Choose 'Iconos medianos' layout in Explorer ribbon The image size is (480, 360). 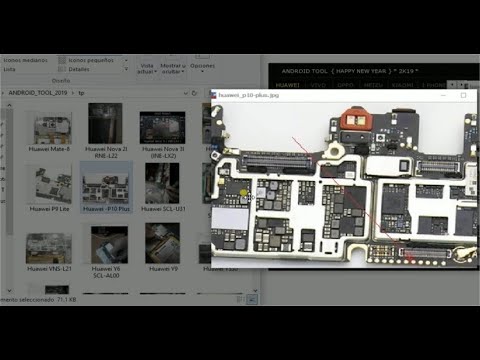[25, 60]
